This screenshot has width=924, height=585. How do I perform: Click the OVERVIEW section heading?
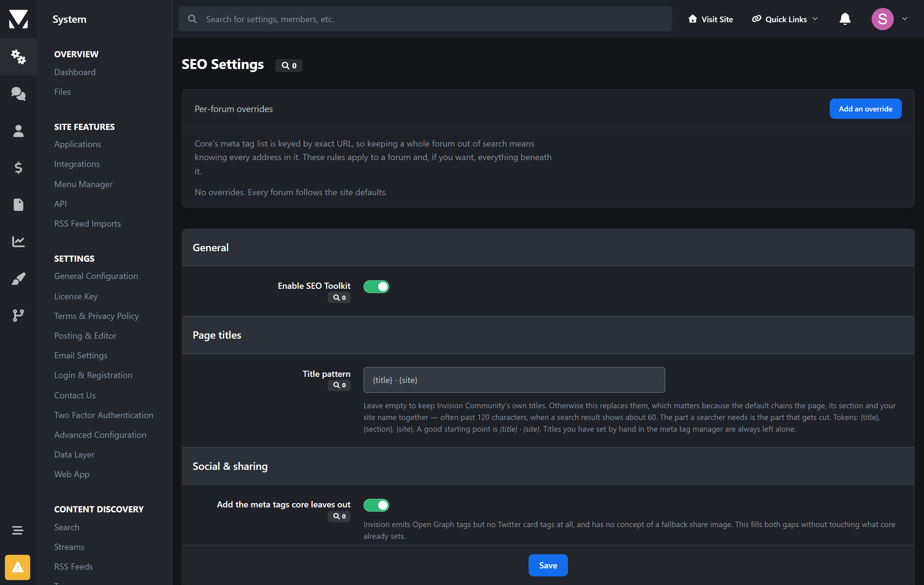click(x=76, y=54)
